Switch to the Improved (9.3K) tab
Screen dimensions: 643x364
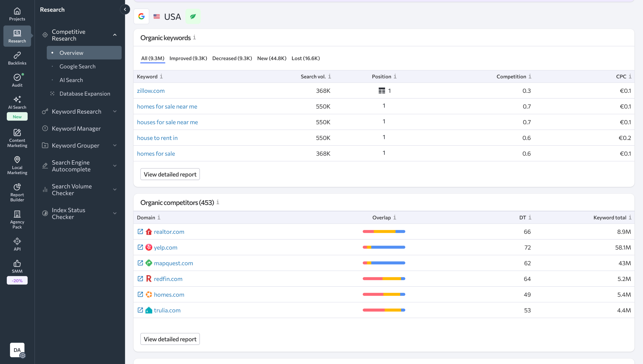[x=188, y=58]
